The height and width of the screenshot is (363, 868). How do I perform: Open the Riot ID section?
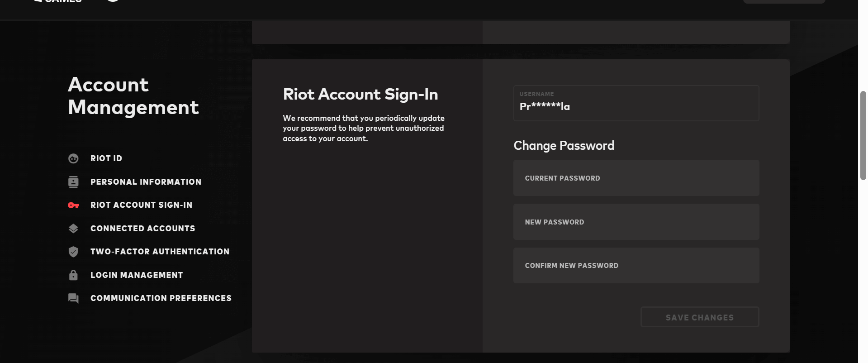pyautogui.click(x=106, y=158)
